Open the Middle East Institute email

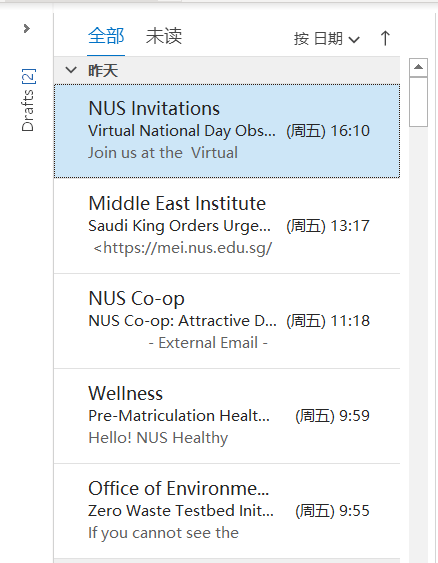click(227, 225)
